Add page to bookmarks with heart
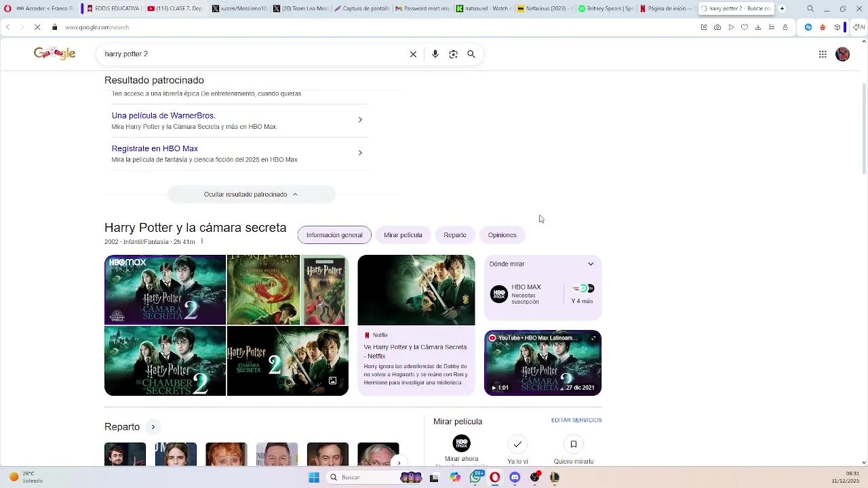868x488 pixels. point(745,27)
